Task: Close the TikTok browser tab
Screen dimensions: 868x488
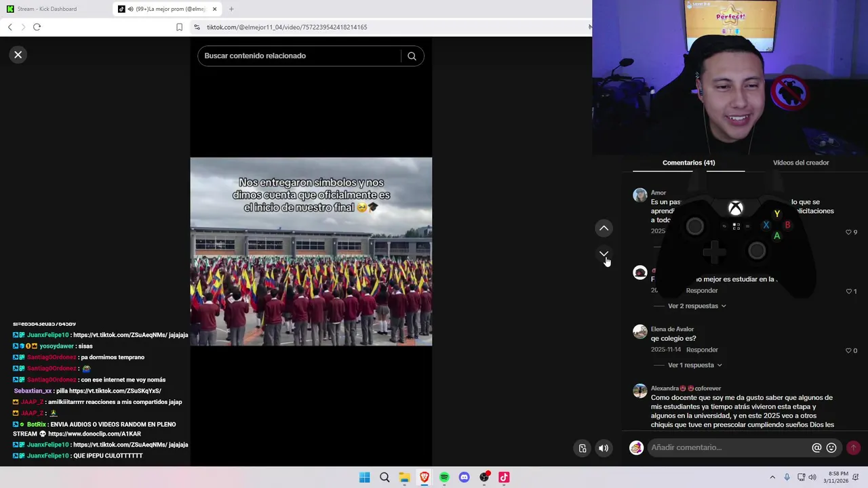Action: point(215,9)
